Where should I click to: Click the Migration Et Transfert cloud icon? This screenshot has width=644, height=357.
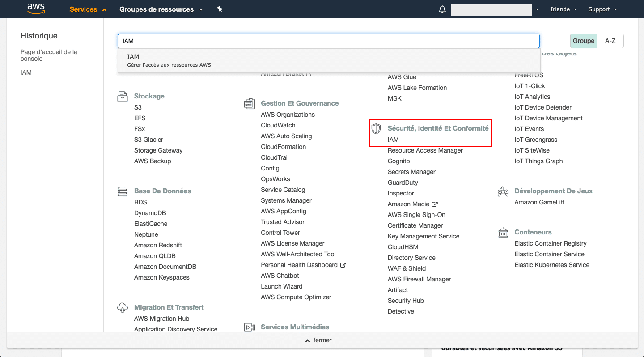tap(123, 307)
